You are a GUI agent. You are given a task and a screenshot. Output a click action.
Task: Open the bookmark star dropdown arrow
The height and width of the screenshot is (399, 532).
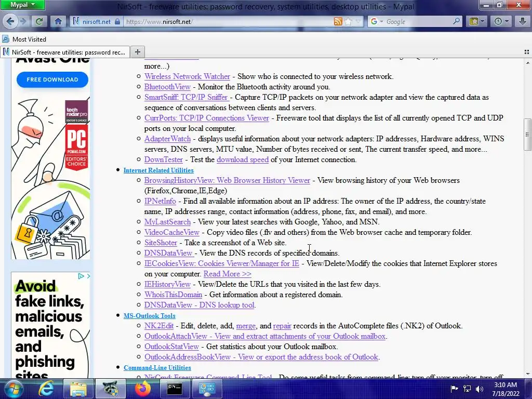click(357, 22)
